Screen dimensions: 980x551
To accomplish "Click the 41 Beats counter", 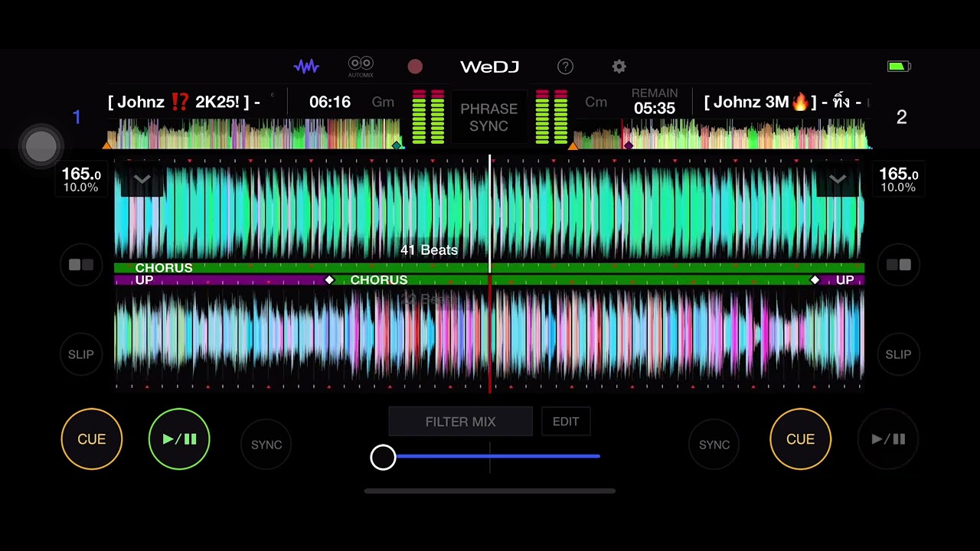I will coord(429,250).
